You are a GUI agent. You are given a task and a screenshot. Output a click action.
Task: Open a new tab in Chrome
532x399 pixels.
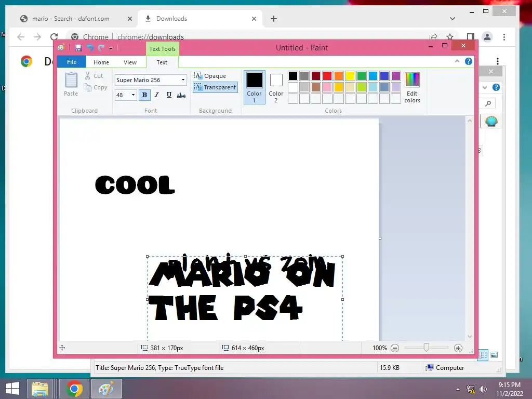(x=274, y=19)
